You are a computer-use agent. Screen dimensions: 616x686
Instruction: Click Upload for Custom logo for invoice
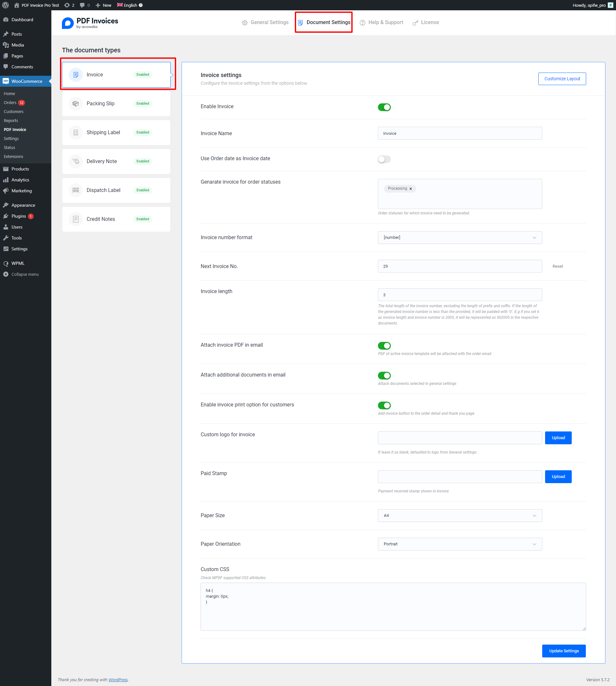click(x=558, y=438)
